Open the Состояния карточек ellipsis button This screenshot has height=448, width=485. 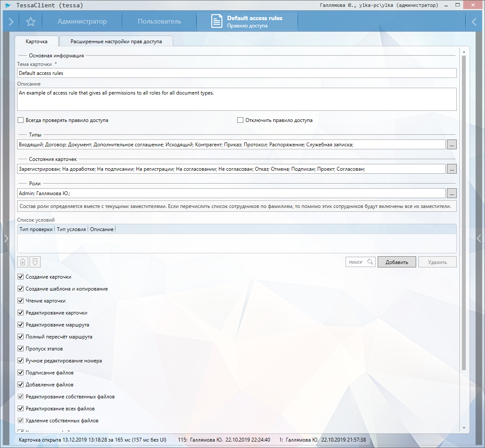click(x=452, y=169)
